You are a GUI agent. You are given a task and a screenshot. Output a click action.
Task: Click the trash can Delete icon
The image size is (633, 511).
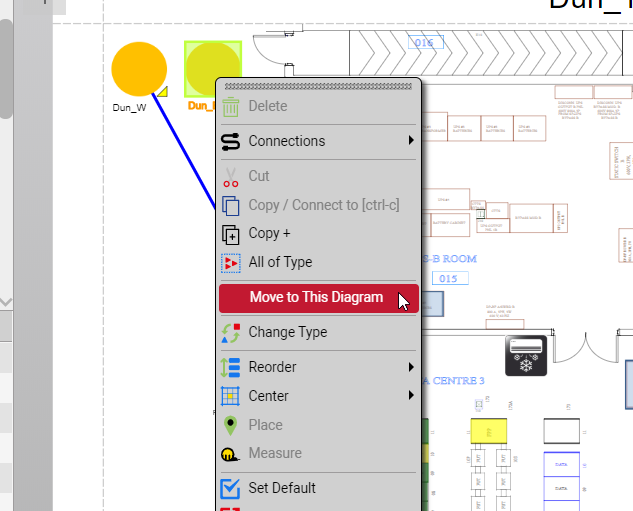click(231, 107)
